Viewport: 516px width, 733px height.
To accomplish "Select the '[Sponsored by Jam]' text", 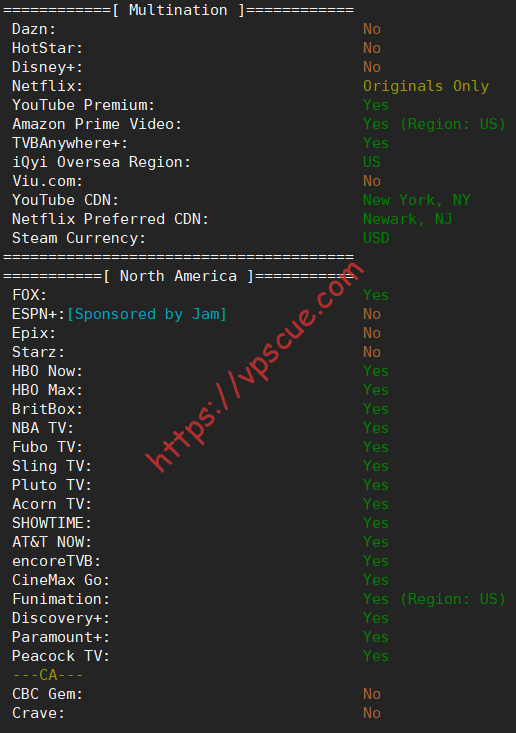I will [147, 314].
